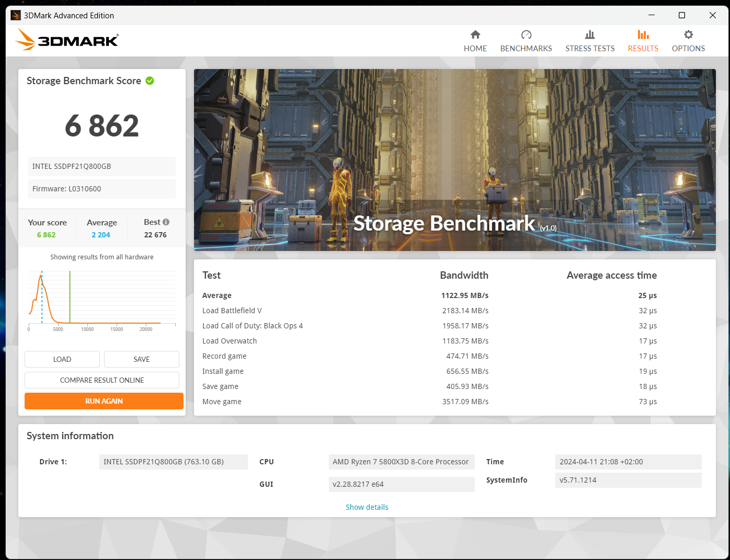
Task: Click the score distribution chart
Action: [x=102, y=301]
